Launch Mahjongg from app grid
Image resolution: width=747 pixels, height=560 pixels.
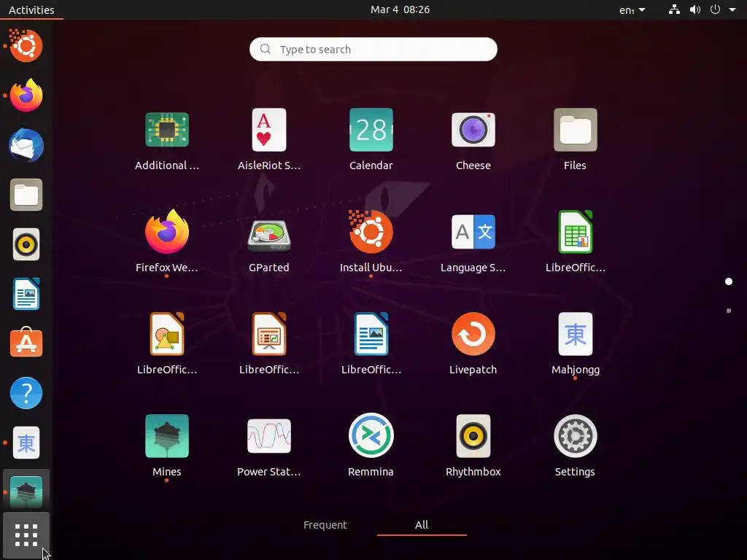[575, 334]
